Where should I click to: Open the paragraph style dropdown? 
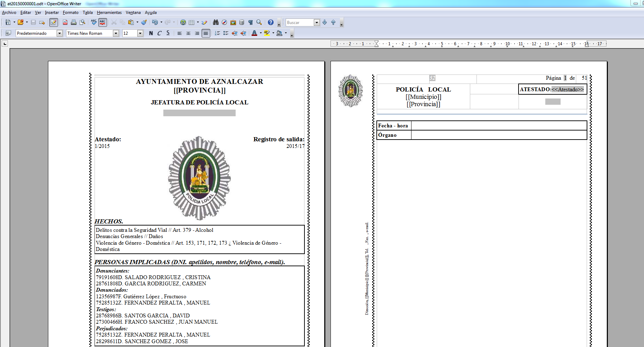click(x=59, y=33)
